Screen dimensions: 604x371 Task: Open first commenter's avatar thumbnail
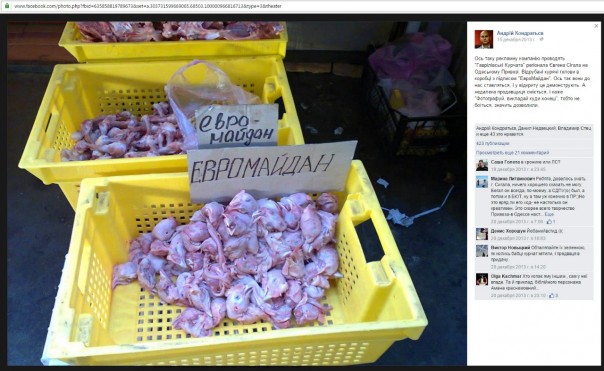pos(482,165)
